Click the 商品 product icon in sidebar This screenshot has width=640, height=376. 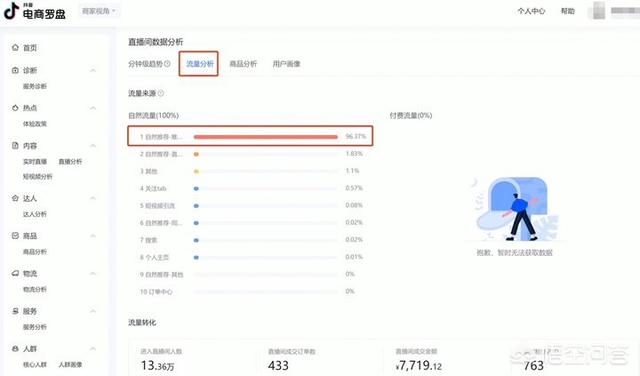point(15,236)
